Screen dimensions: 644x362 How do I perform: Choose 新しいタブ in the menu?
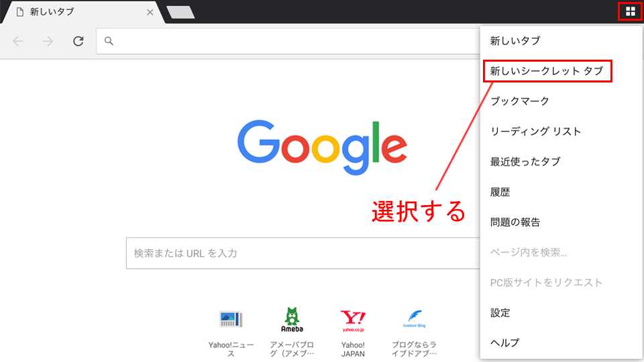[x=515, y=41]
